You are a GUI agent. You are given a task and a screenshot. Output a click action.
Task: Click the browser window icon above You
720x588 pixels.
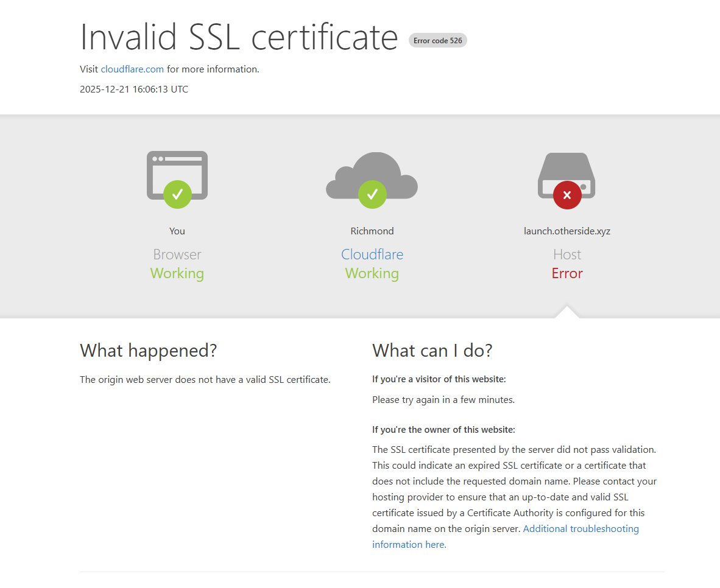177,180
